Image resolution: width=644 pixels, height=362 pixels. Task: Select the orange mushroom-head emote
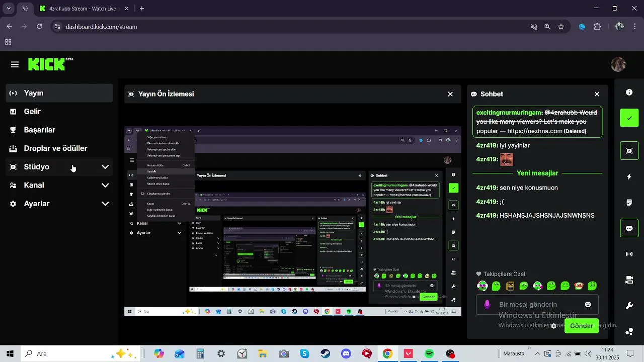tap(579, 286)
